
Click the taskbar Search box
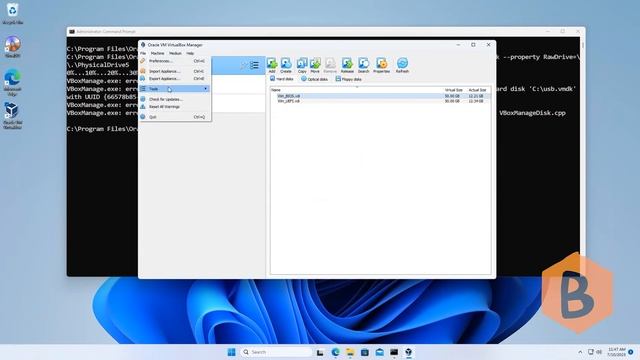point(276,352)
